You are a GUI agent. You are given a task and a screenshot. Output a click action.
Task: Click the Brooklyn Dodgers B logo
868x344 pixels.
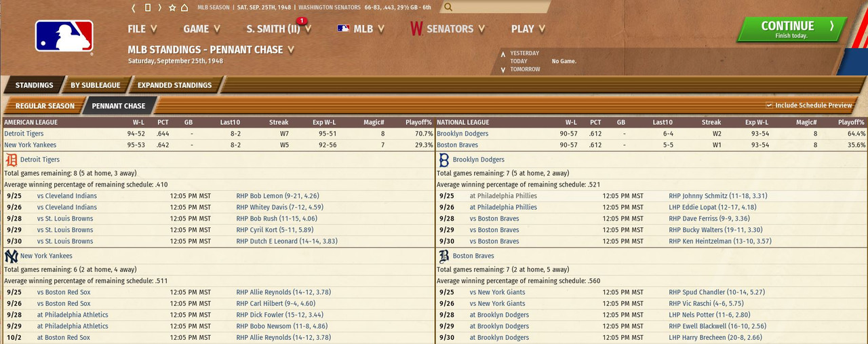(444, 160)
